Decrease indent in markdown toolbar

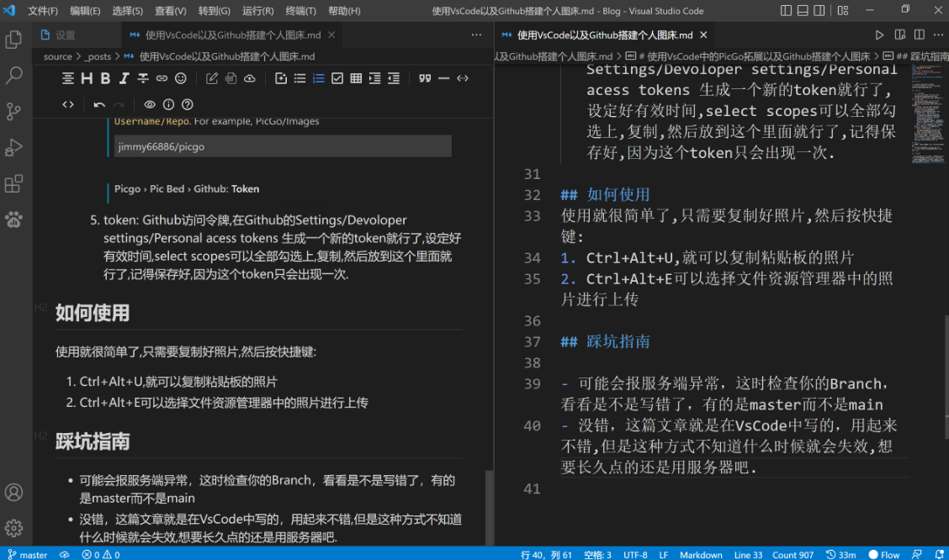[394, 78]
